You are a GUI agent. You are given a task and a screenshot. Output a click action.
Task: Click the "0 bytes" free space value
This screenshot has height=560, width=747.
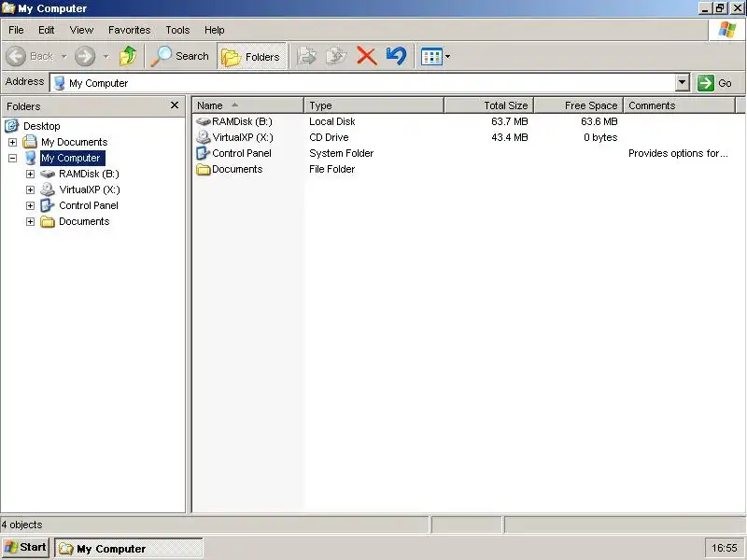coord(600,137)
